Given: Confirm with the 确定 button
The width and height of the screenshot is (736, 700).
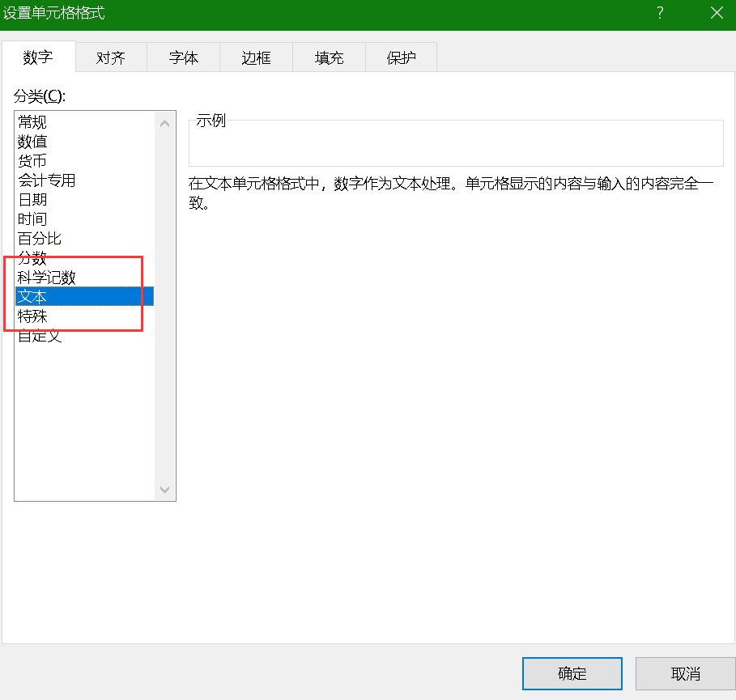Looking at the screenshot, I should [x=572, y=674].
